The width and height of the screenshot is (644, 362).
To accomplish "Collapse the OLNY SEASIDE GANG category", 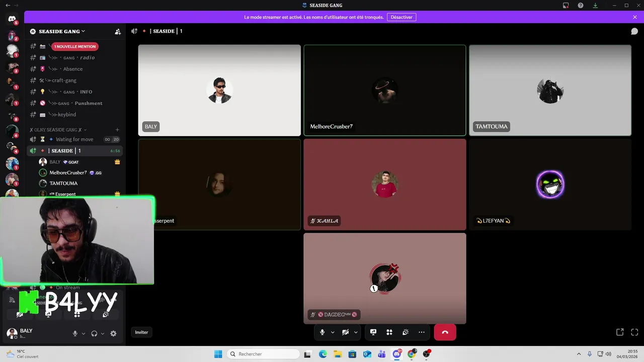I will point(58,130).
